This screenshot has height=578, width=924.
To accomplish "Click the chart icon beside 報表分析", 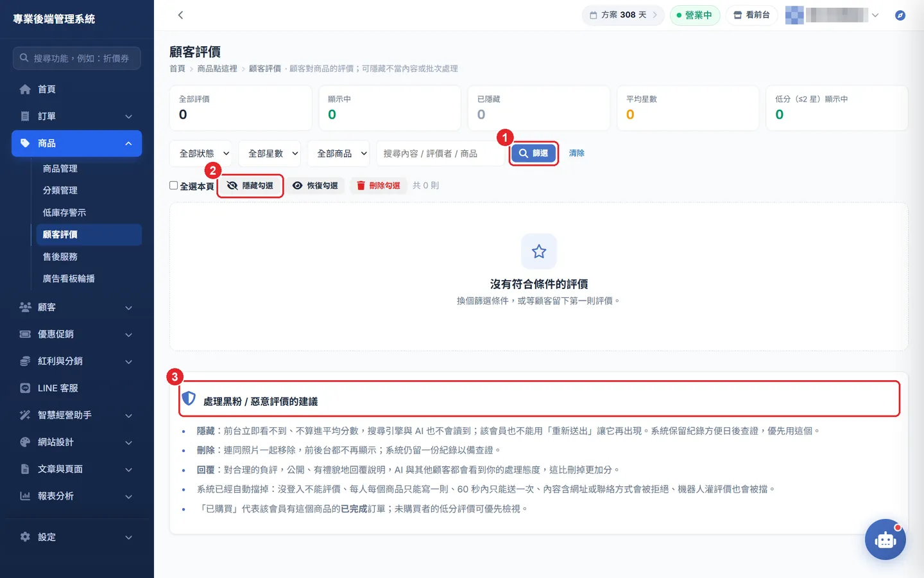I will click(25, 496).
